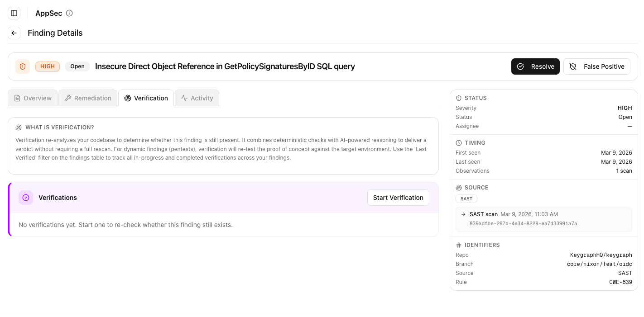Toggle the sidebar panel icon
This screenshot has width=644, height=317.
[14, 13]
